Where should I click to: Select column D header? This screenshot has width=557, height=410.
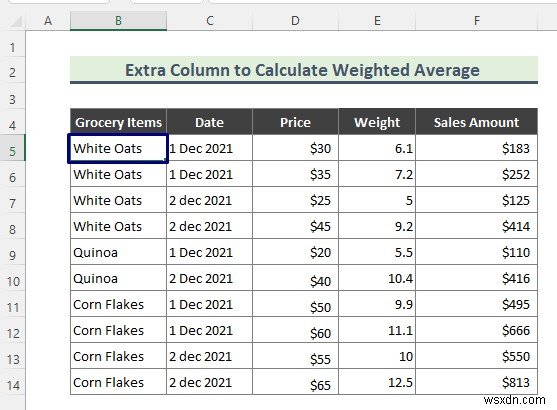[295, 21]
